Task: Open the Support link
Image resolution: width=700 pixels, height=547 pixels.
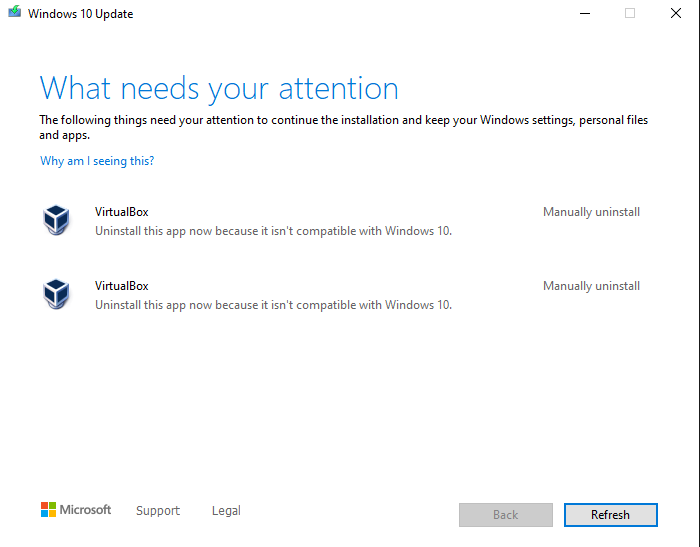Action: (x=158, y=510)
